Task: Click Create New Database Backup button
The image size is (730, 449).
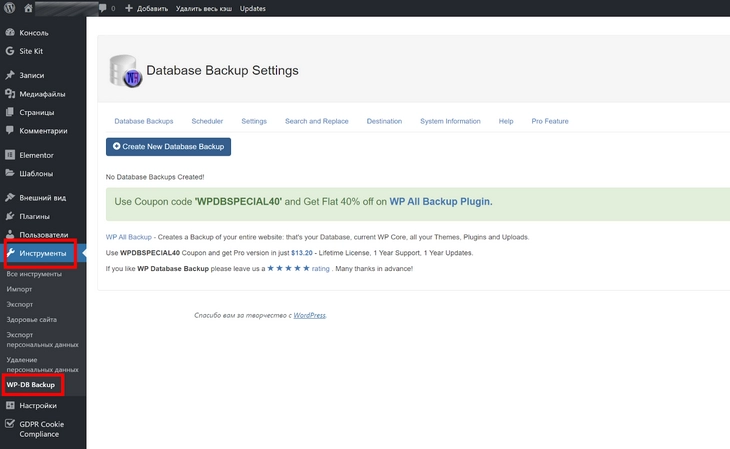Action: point(168,147)
